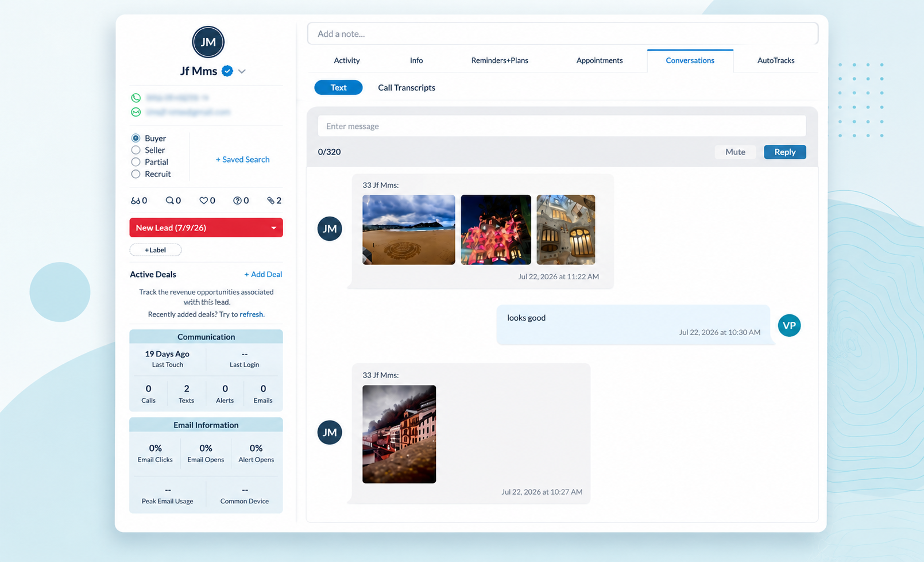This screenshot has height=562, width=924.
Task: Open the pink illuminated building photo thumbnail
Action: pyautogui.click(x=496, y=230)
